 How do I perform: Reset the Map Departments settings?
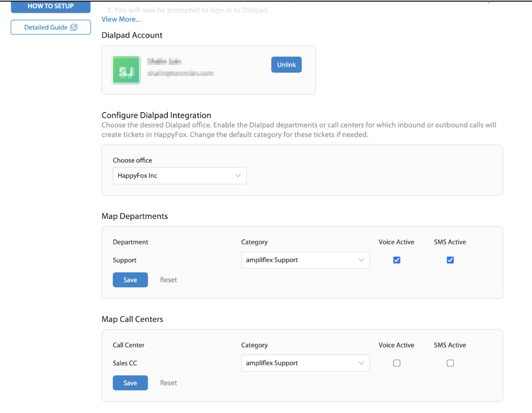point(168,280)
